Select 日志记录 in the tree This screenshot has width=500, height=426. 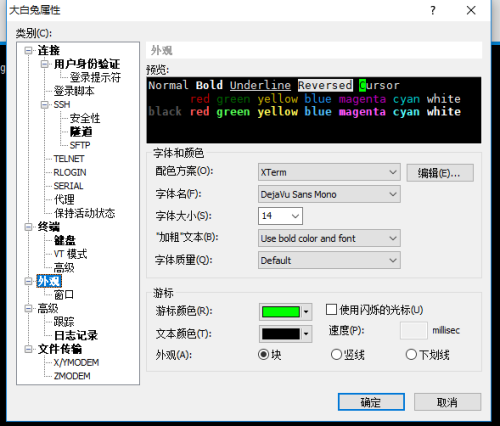click(76, 335)
